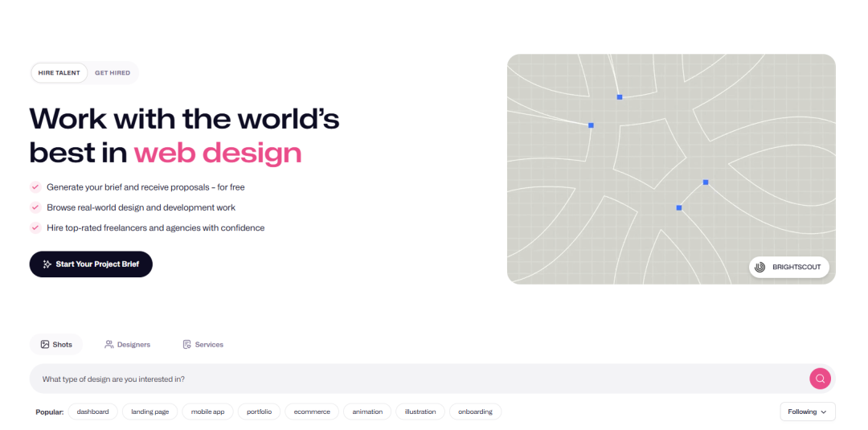Switch to the Shots tab
Image resolution: width=868 pixels, height=430 pixels.
click(x=56, y=344)
